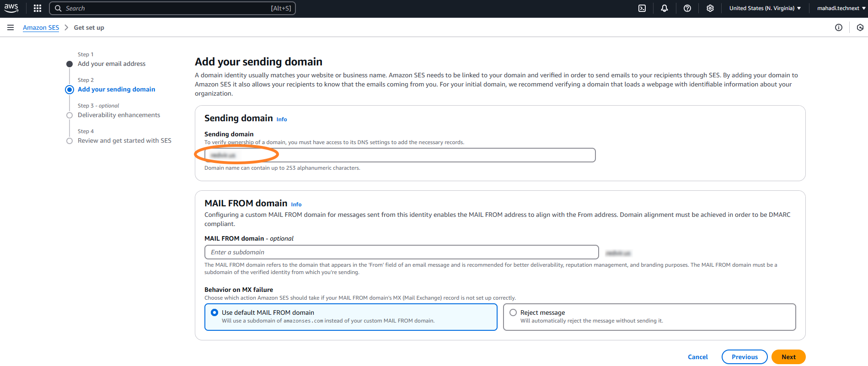Launch the CloudShell terminal icon

click(x=642, y=8)
